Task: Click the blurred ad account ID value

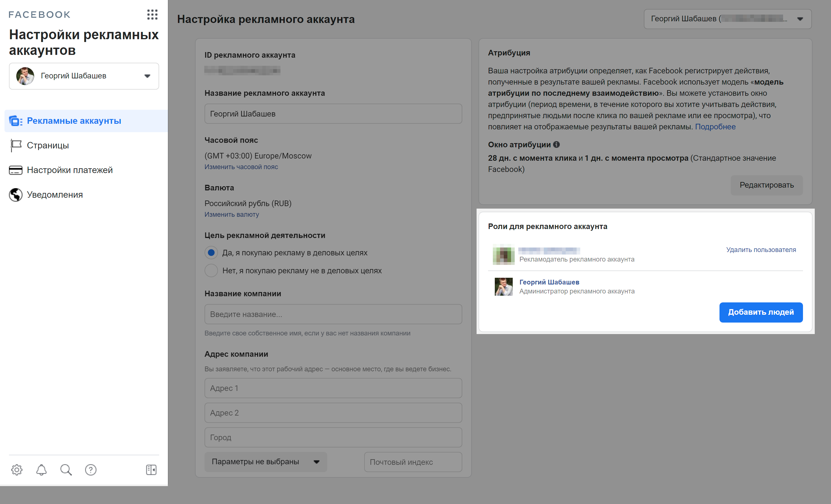Action: 242,71
